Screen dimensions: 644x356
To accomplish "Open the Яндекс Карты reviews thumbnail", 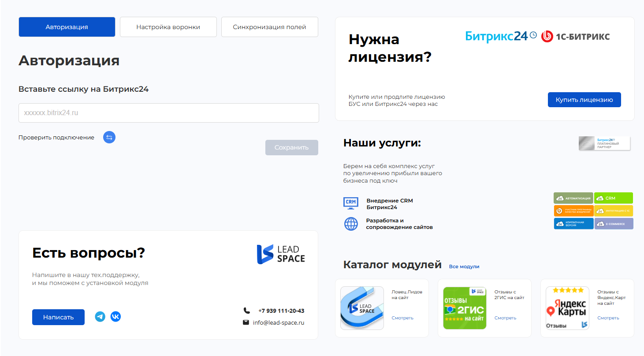I will 567,308.
